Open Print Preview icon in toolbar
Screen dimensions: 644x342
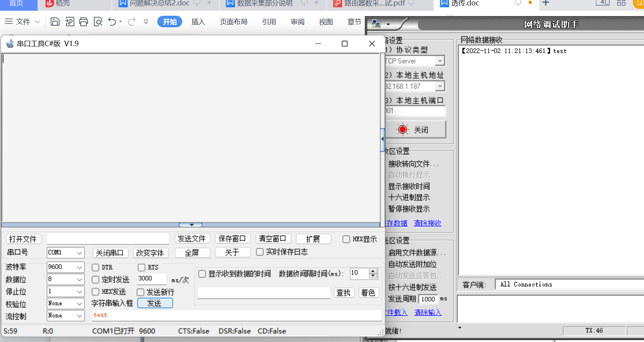[98, 22]
